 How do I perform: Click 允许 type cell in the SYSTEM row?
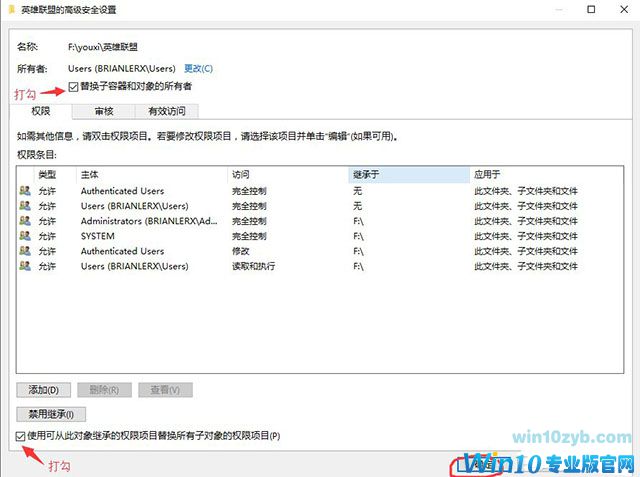coord(47,236)
